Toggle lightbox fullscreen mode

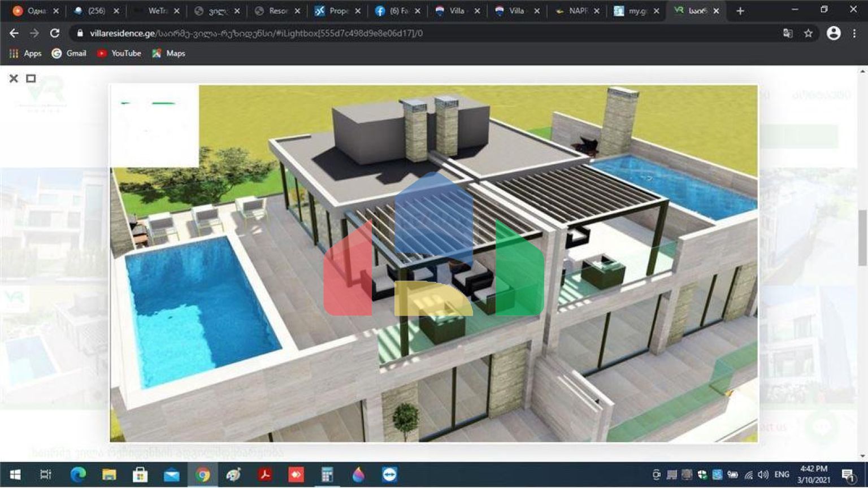(x=31, y=79)
